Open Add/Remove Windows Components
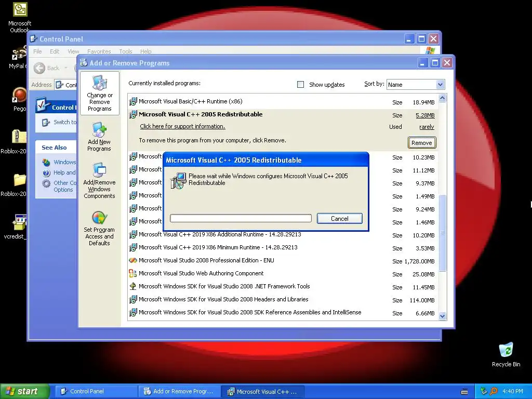 (99, 180)
